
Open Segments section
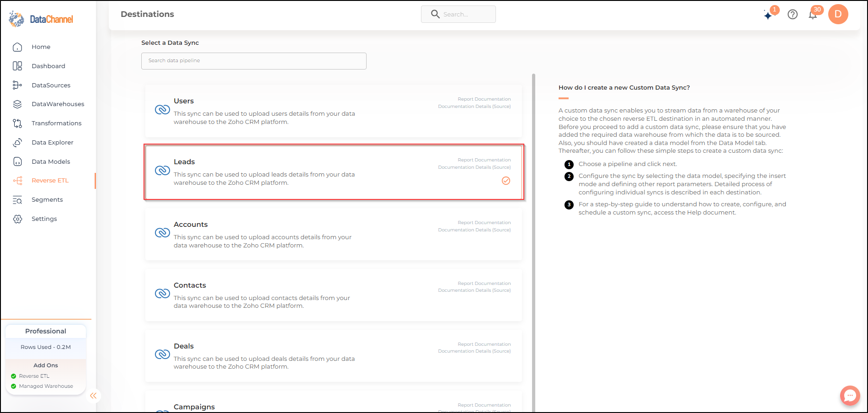pyautogui.click(x=47, y=200)
